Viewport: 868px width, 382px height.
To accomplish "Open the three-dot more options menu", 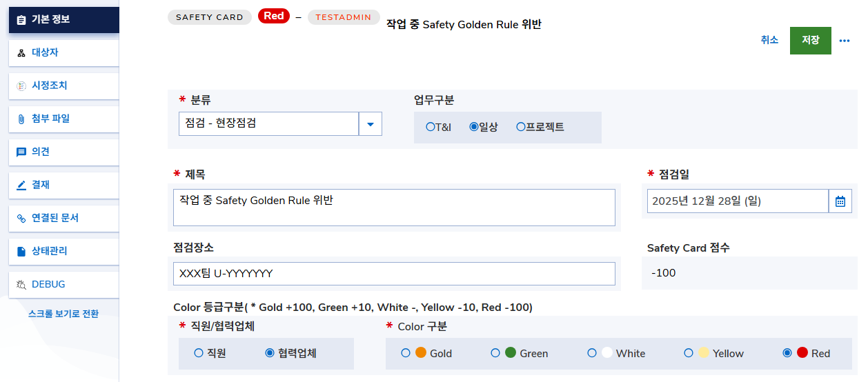I will tap(845, 41).
